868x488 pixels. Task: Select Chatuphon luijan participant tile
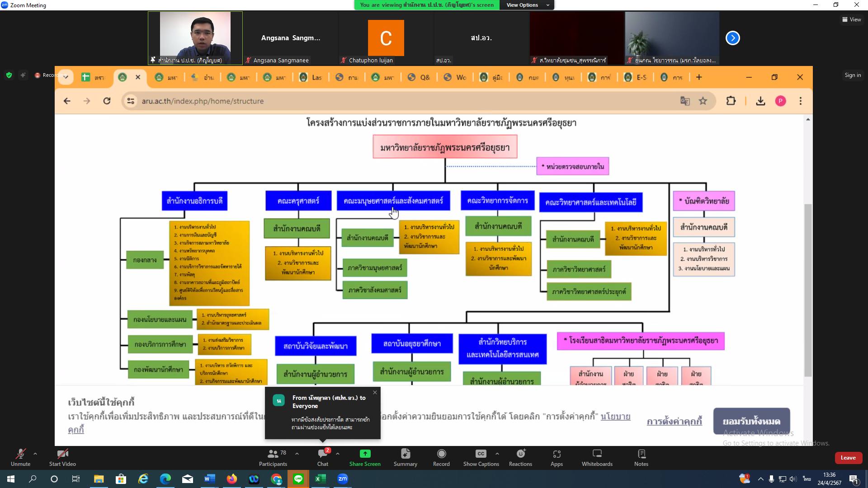pyautogui.click(x=386, y=38)
